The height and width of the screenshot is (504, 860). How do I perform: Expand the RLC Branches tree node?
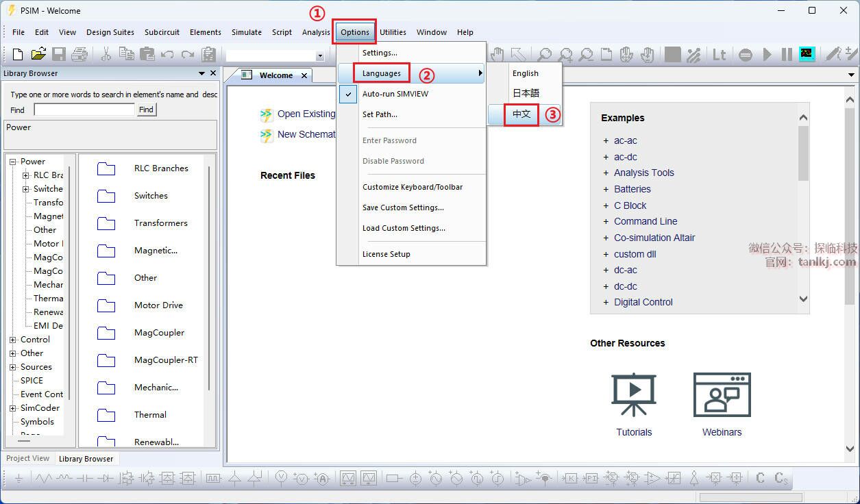(x=26, y=175)
